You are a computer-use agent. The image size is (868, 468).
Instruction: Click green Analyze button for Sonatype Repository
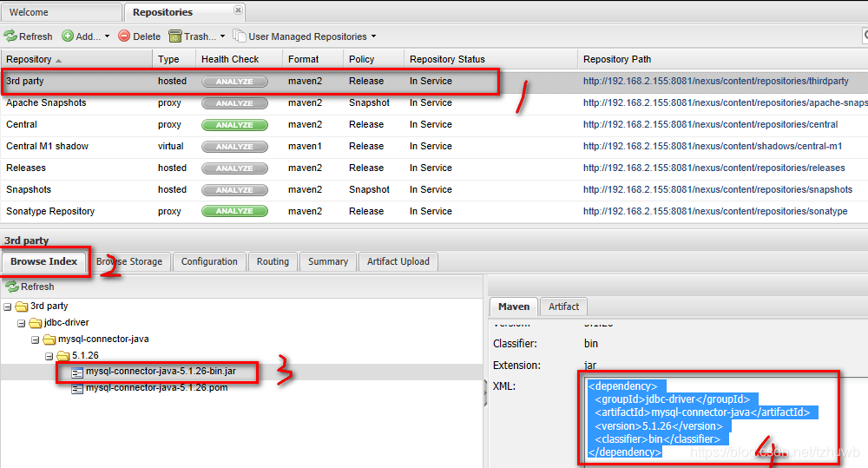point(234,211)
